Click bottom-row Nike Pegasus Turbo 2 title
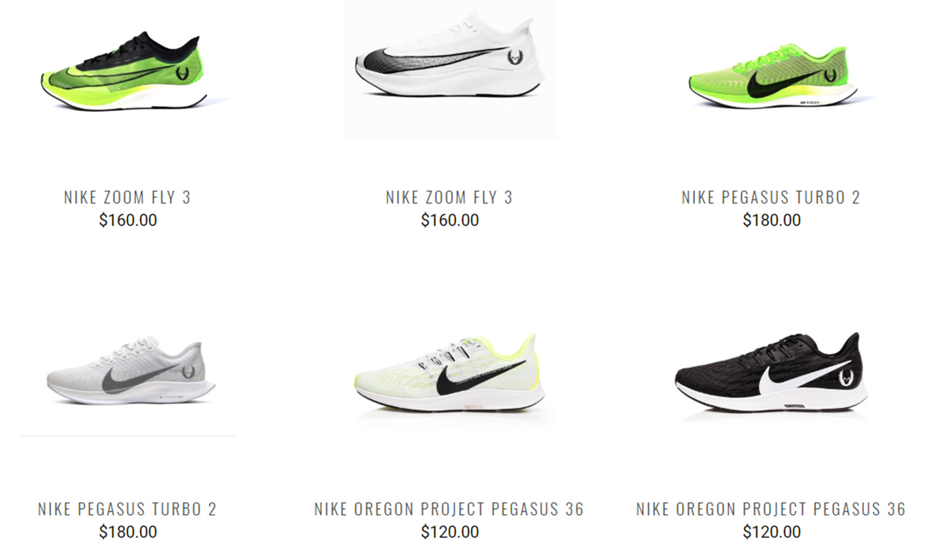 click(127, 509)
